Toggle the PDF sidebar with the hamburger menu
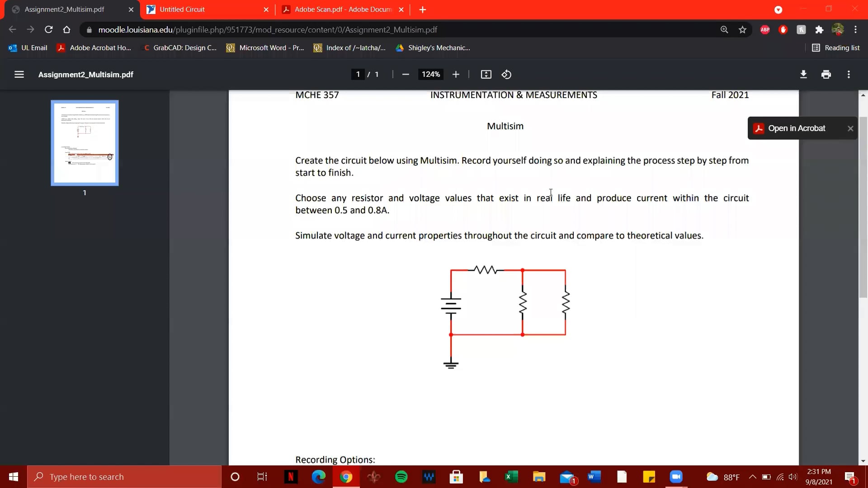This screenshot has width=868, height=488. [x=19, y=74]
